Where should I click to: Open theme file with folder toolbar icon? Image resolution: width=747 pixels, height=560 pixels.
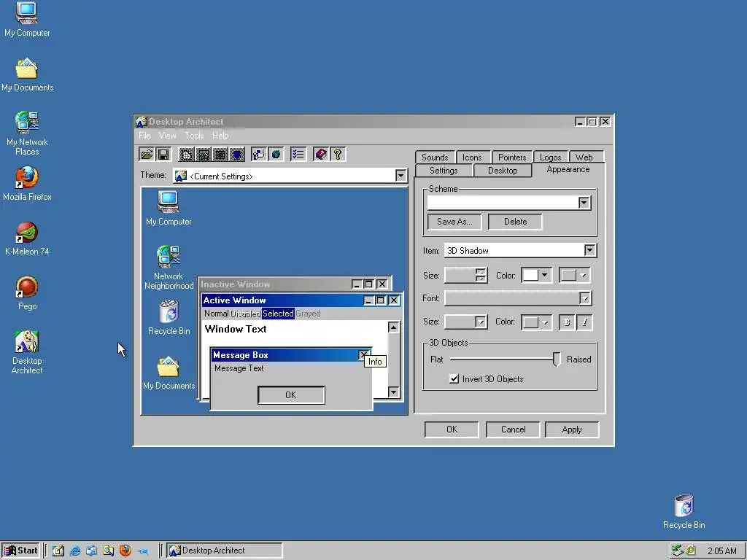tap(147, 155)
